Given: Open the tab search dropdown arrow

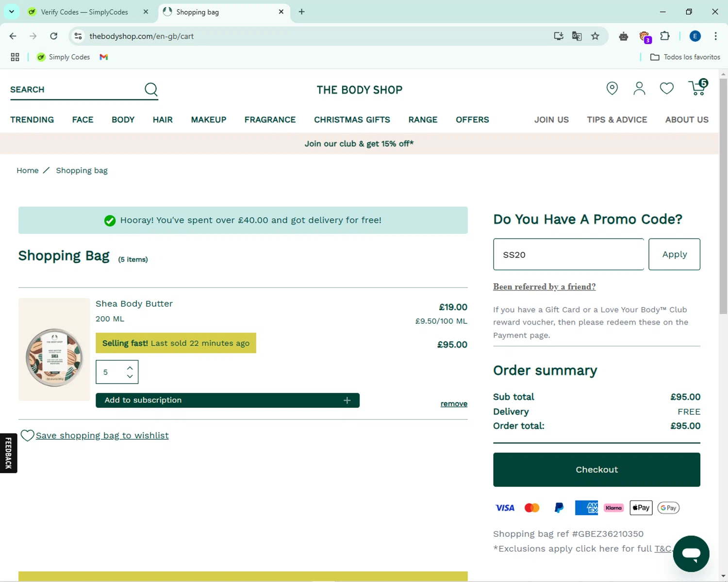Looking at the screenshot, I should (11, 12).
